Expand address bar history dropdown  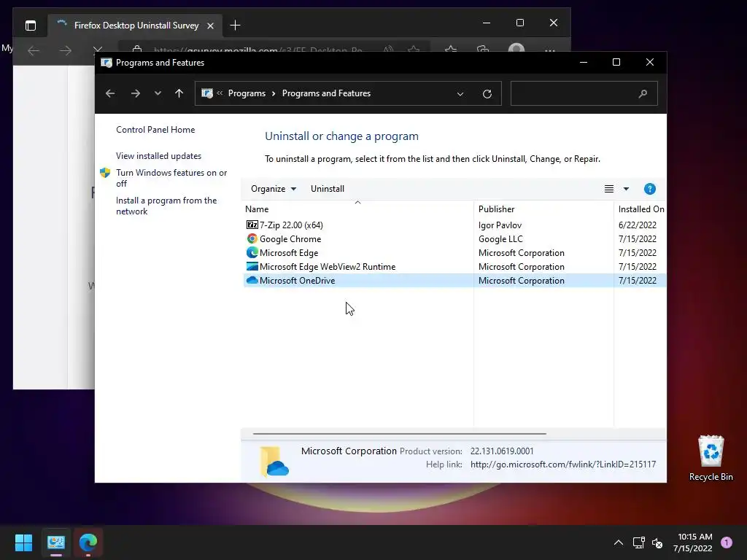pos(460,94)
